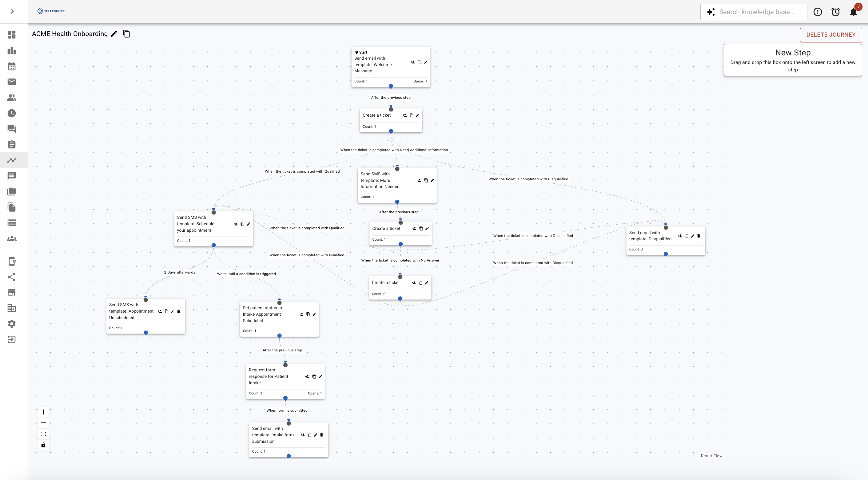This screenshot has height=480, width=868.
Task: Open the calendar page in sidebar
Action: tap(12, 66)
